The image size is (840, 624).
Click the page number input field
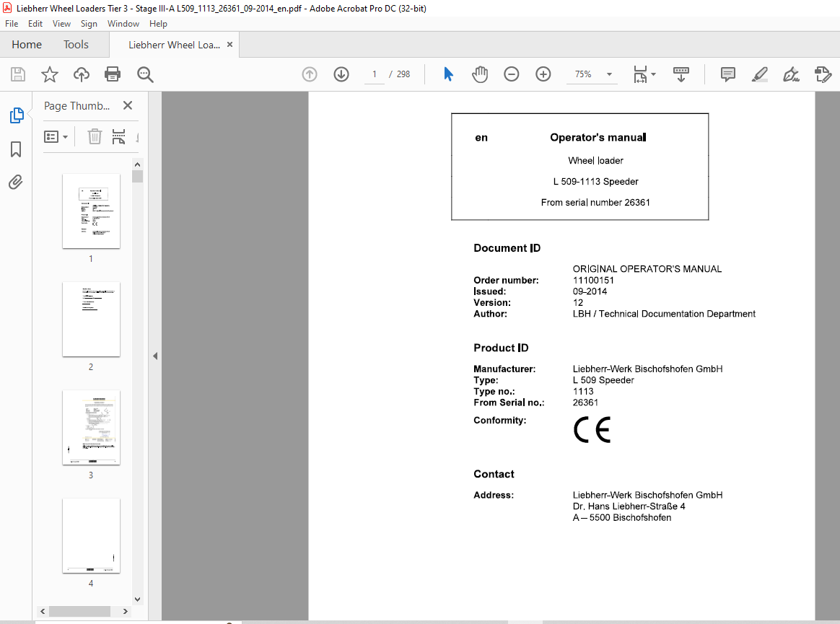tap(375, 74)
